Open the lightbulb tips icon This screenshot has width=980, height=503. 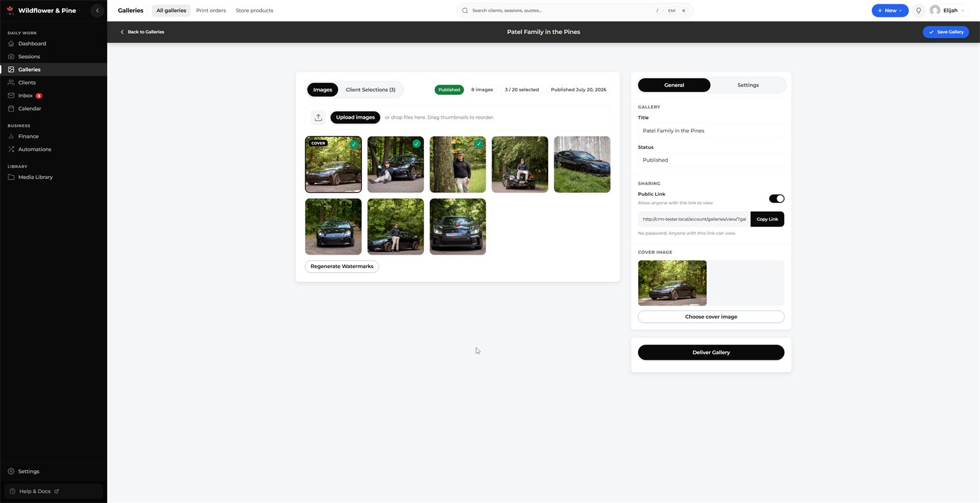pyautogui.click(x=918, y=10)
